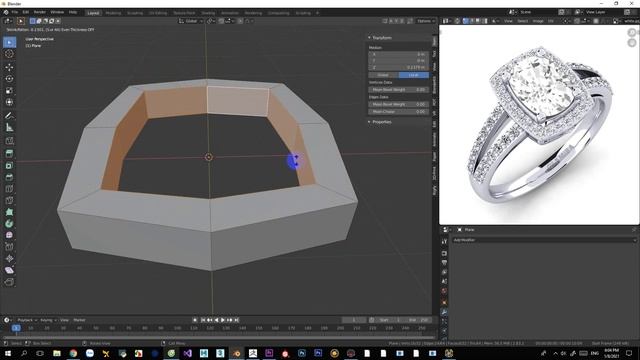Viewport: 640px width, 360px height.
Task: Switch transform panel to Global
Action: coord(383,75)
